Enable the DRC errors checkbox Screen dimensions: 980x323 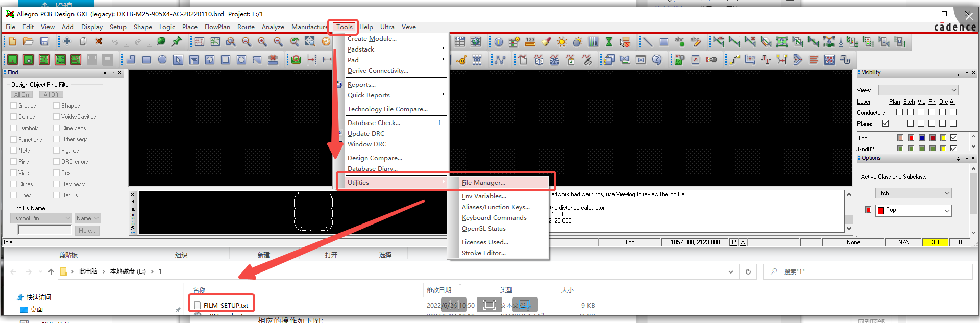click(x=57, y=162)
